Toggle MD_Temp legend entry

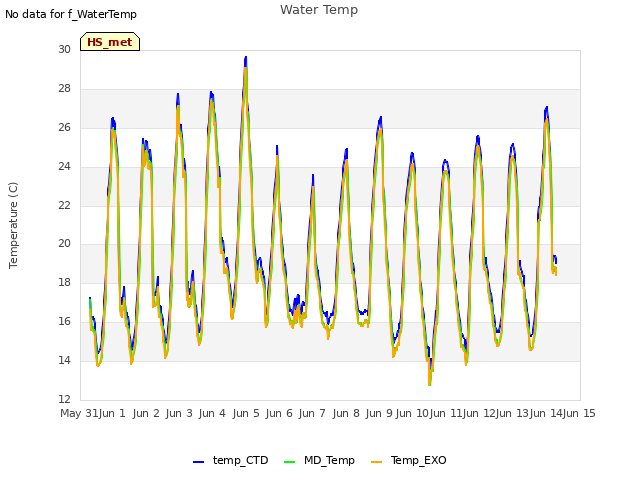(319, 460)
